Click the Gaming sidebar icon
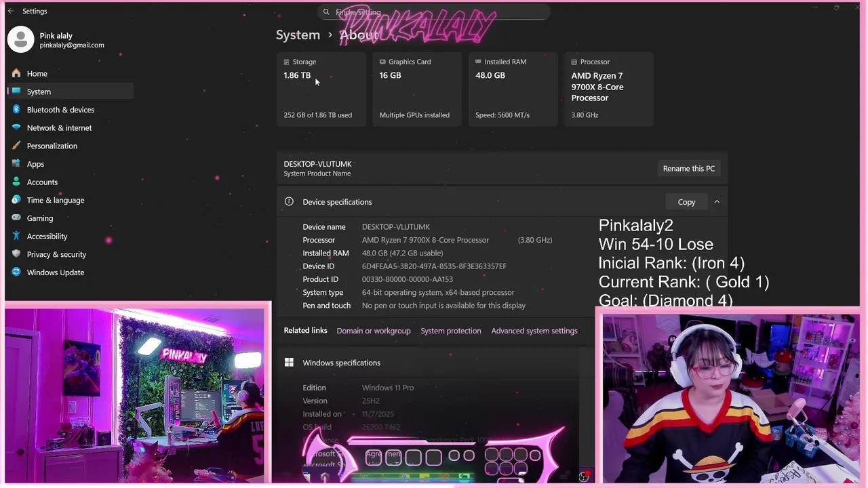The image size is (868, 488). point(16,218)
